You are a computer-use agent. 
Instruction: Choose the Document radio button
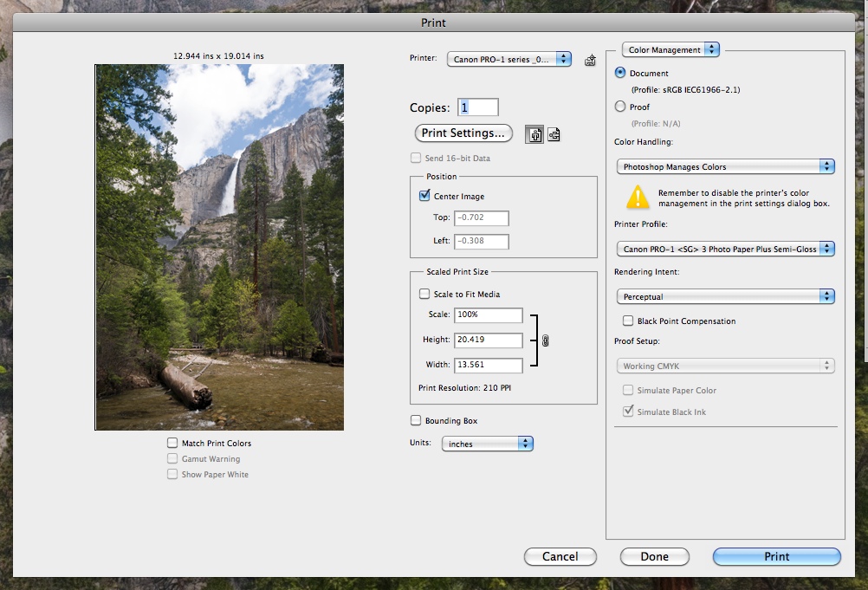coord(619,74)
